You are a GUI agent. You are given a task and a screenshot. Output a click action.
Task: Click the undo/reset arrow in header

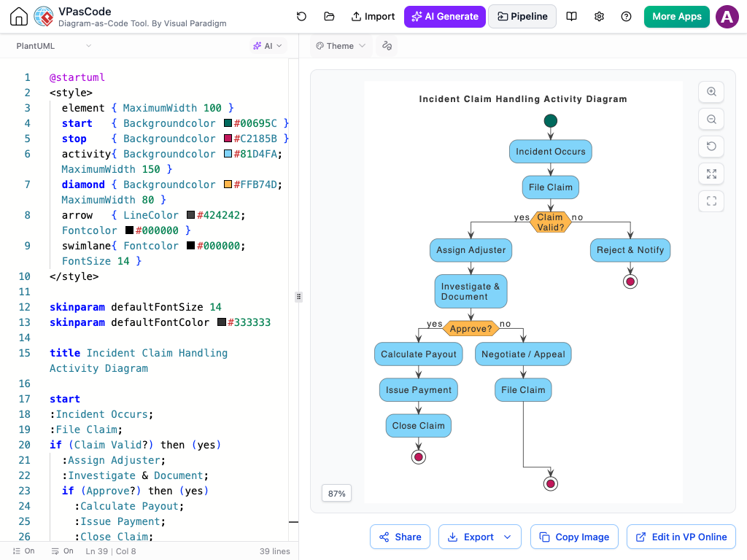tap(301, 16)
